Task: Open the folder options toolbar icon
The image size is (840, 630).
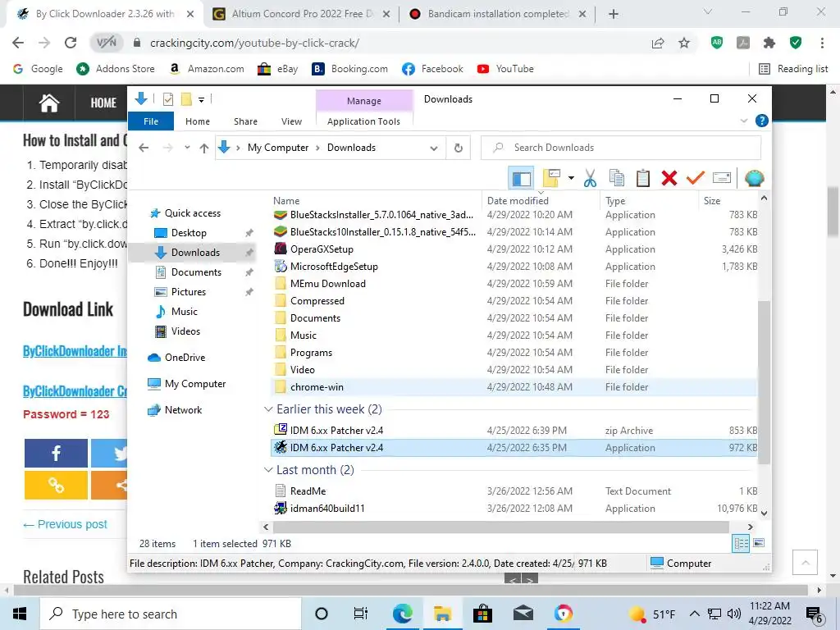Action: tap(551, 178)
